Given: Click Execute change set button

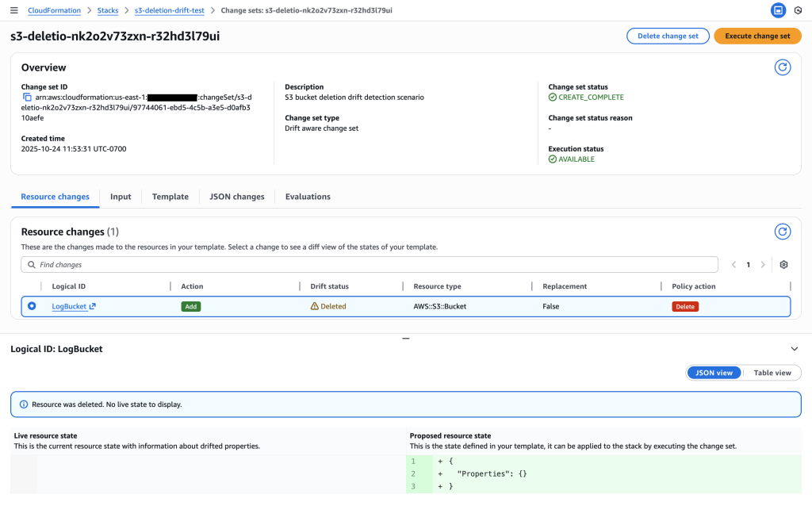Looking at the screenshot, I should point(757,36).
